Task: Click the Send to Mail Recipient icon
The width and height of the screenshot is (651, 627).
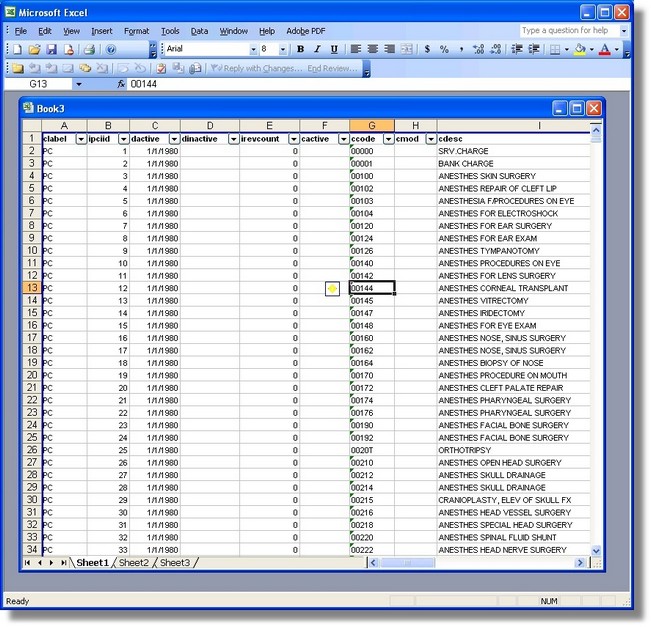Action: pos(195,68)
